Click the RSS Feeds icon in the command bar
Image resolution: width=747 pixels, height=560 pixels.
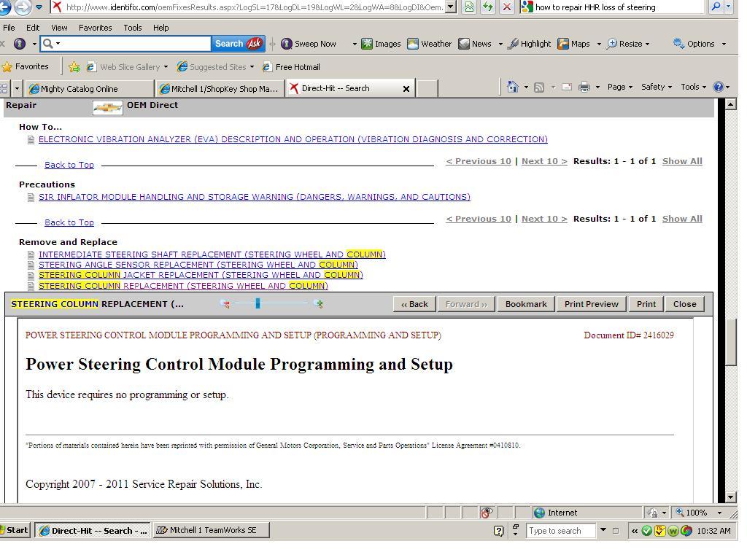click(539, 87)
